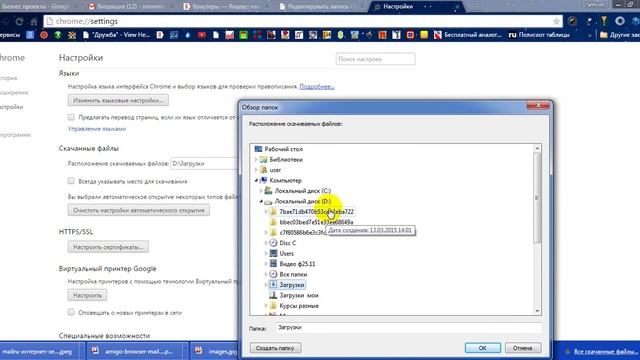Open the Полиглот таблицы bookmark
This screenshot has height=360, width=640.
[539, 35]
